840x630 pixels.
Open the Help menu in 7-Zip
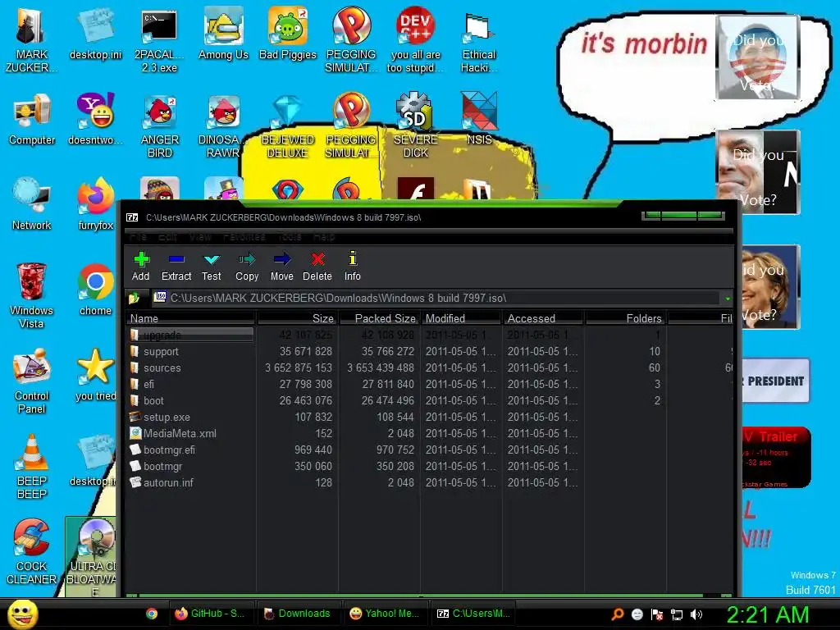point(323,237)
